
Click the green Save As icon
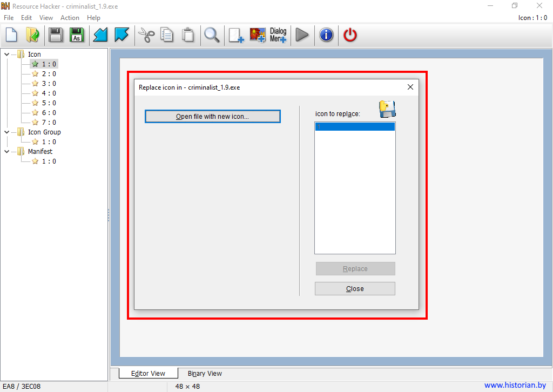point(77,36)
